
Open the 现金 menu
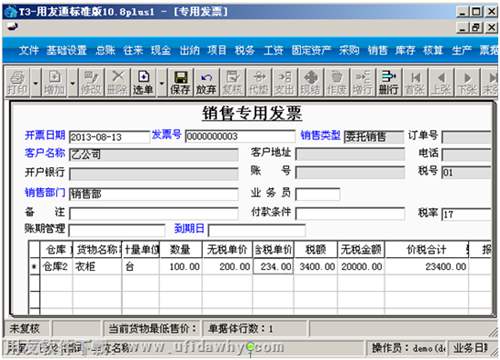(x=161, y=50)
